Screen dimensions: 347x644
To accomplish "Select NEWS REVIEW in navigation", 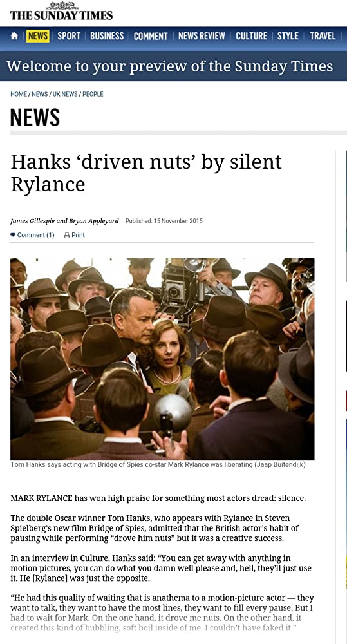I will (x=202, y=36).
